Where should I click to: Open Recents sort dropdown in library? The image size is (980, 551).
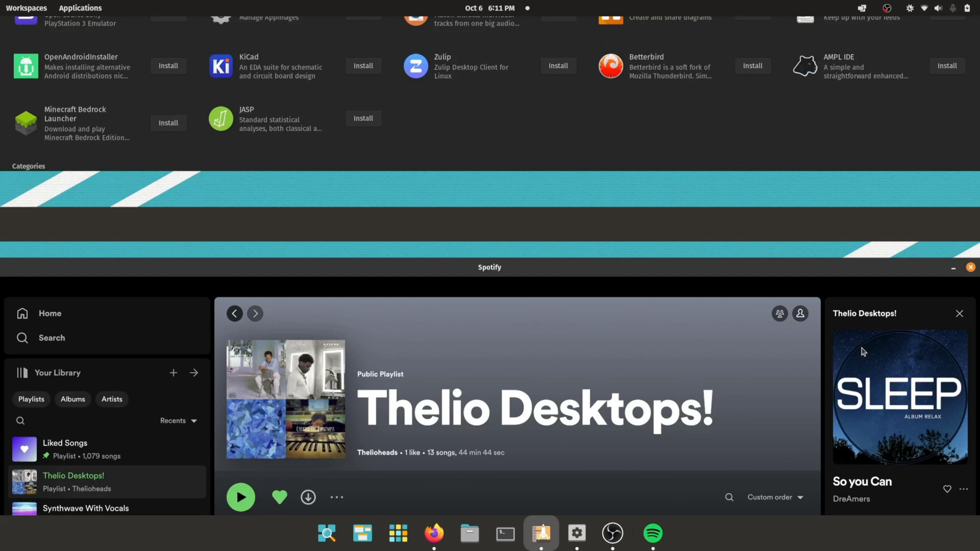[178, 421]
